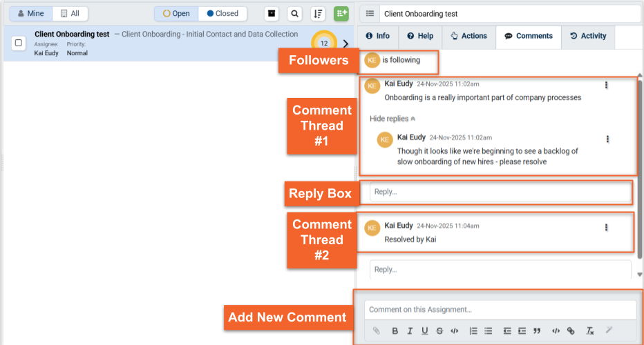Click the sort order icon
644x345 pixels.
pyautogui.click(x=318, y=14)
